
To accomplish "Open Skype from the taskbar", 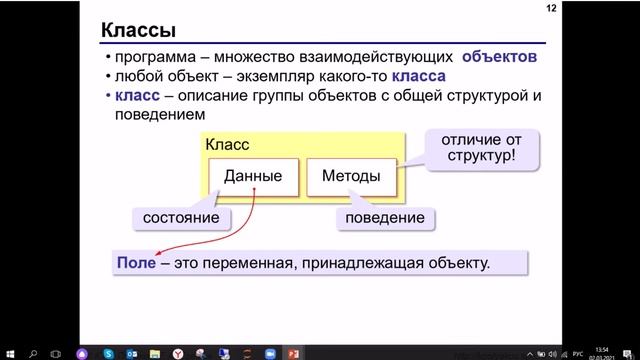I will 108,354.
